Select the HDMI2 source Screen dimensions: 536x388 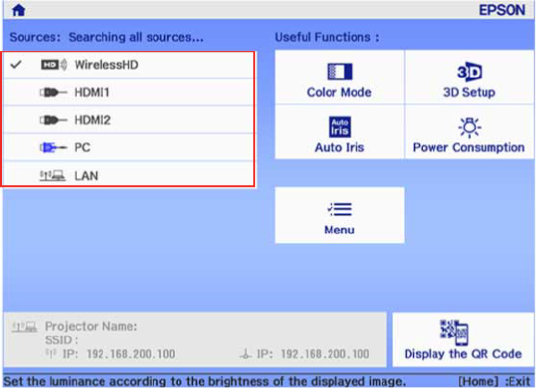click(x=129, y=120)
